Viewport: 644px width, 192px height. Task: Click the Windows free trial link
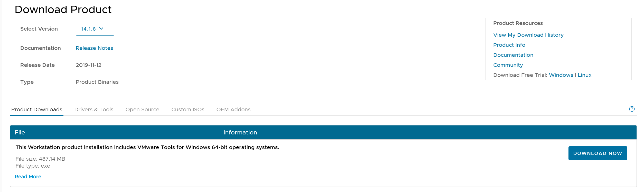point(561,75)
